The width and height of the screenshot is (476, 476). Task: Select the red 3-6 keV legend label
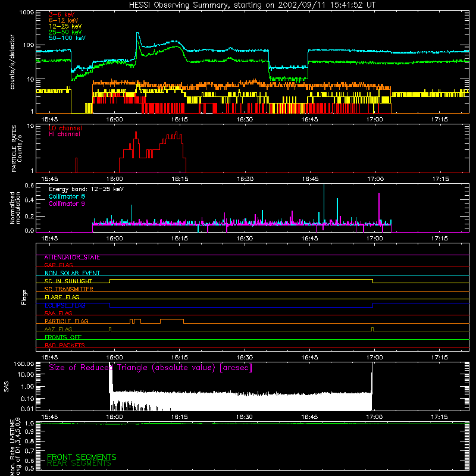click(x=61, y=14)
